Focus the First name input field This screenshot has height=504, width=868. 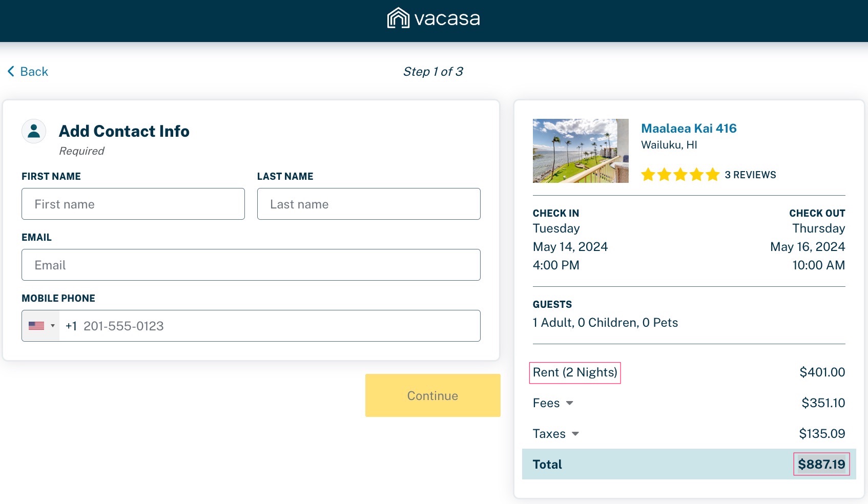(133, 204)
